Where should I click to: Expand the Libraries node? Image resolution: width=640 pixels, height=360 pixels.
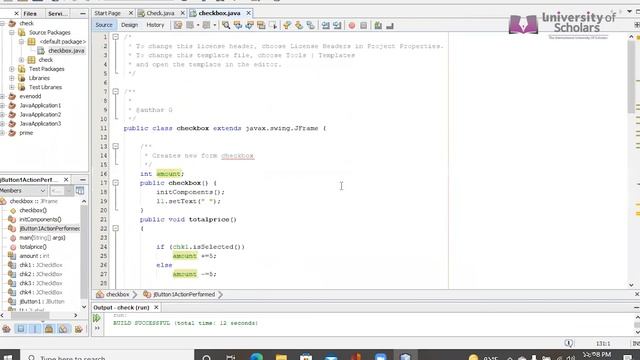pos(12,78)
